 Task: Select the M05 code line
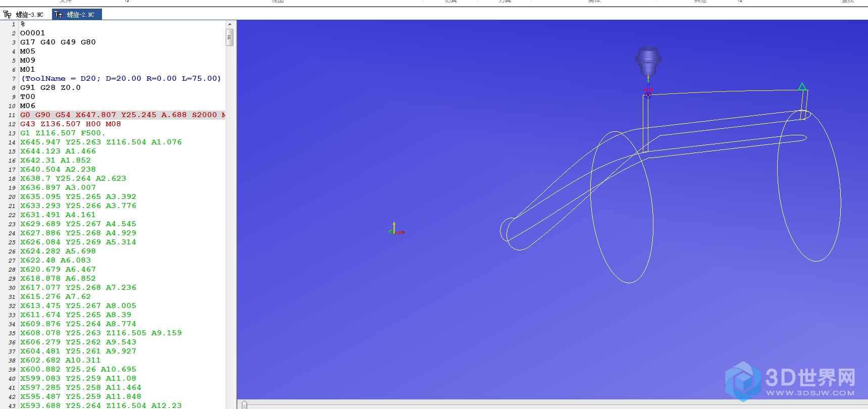(x=28, y=52)
